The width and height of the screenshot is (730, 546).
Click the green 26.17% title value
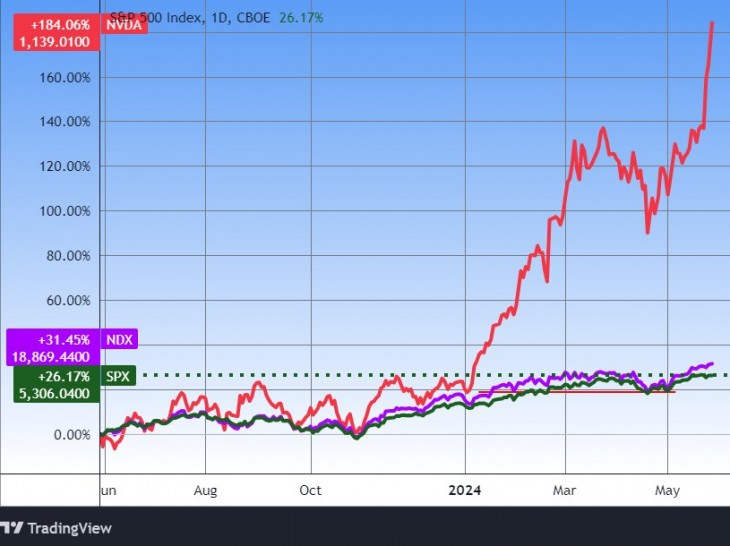pos(301,18)
